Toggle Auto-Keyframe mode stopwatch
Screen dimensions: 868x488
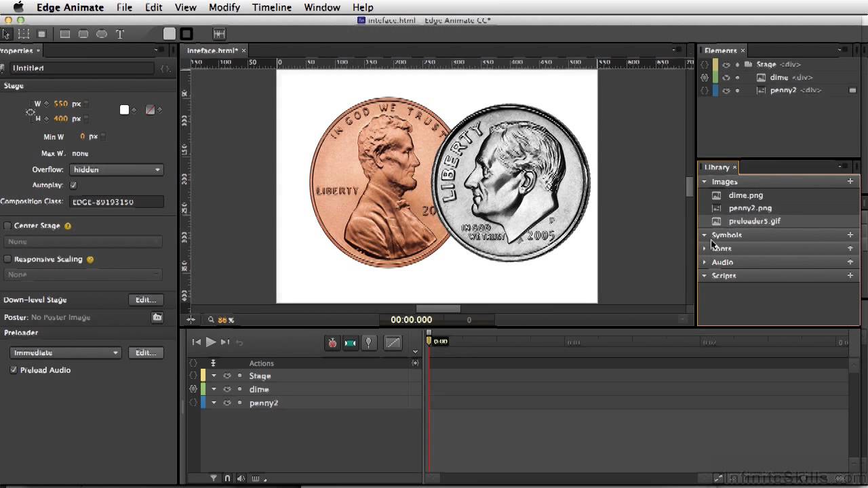coord(332,343)
